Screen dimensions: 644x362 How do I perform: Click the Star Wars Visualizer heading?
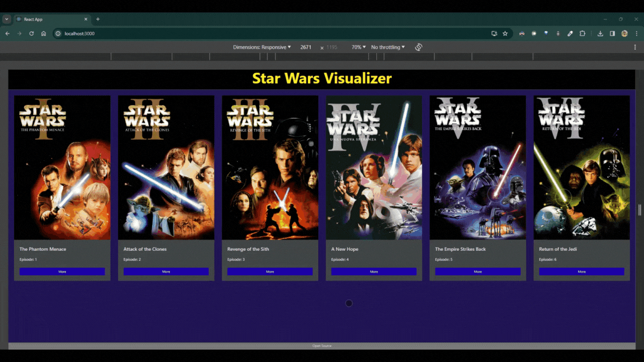pos(322,78)
